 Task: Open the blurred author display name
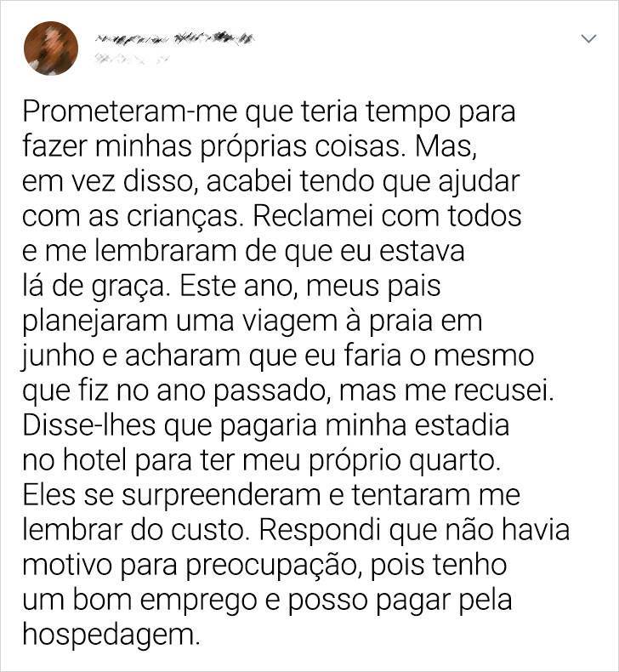click(x=174, y=39)
